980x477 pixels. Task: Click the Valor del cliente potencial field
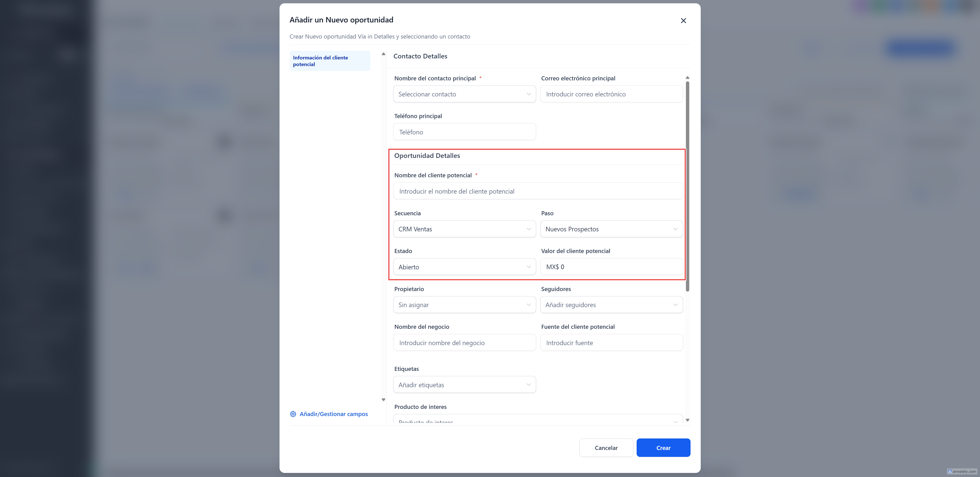tap(611, 267)
